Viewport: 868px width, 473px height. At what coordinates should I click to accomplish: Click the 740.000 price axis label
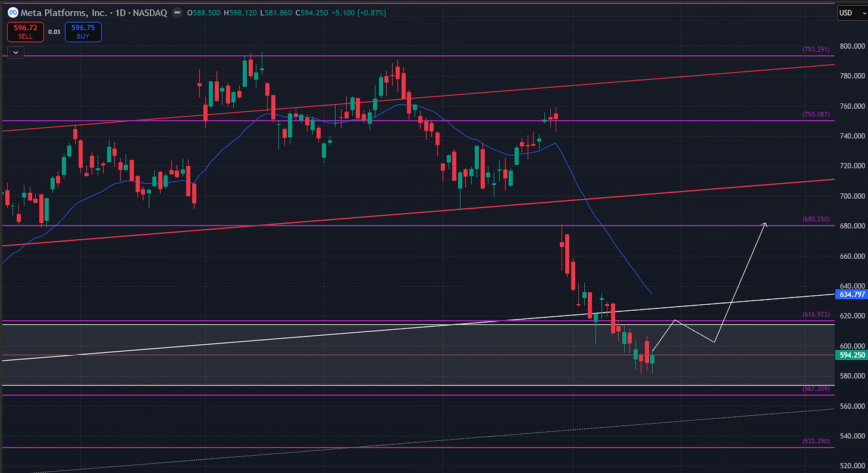(x=852, y=136)
